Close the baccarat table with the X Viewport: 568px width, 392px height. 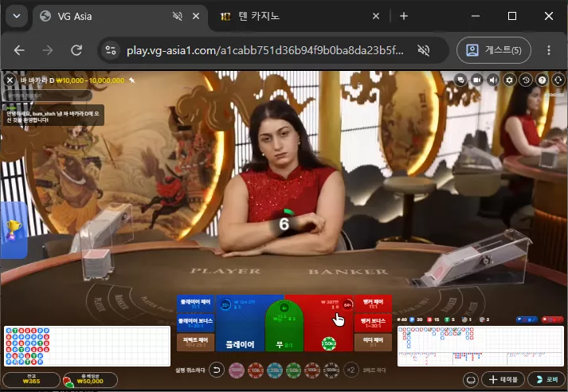pyautogui.click(x=10, y=80)
